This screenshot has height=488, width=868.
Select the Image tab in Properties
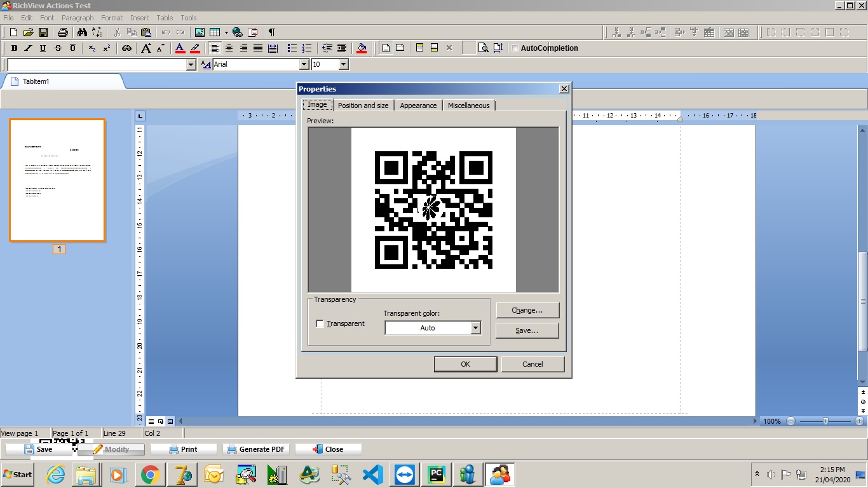click(x=317, y=104)
